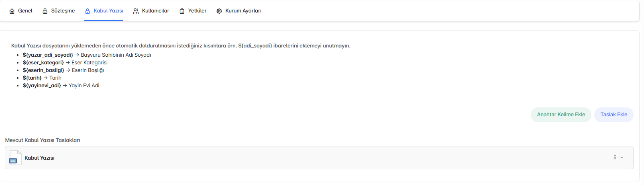Click the Taslak Ekle button
This screenshot has height=185, width=644.
[613, 115]
